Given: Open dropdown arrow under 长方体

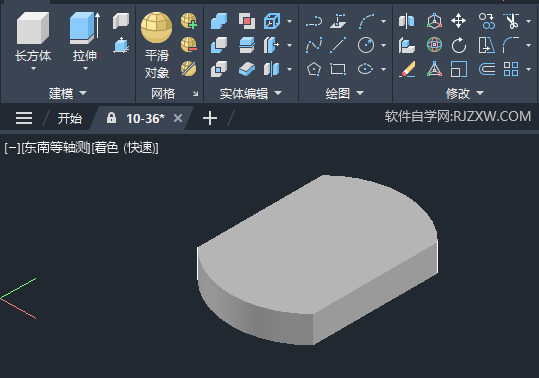Looking at the screenshot, I should click(x=33, y=69).
